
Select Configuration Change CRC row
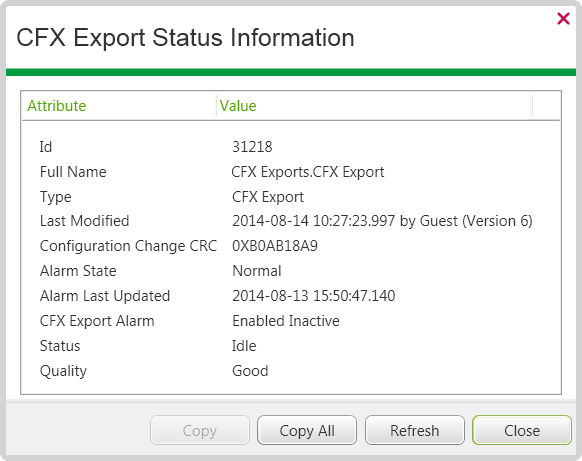click(291, 246)
